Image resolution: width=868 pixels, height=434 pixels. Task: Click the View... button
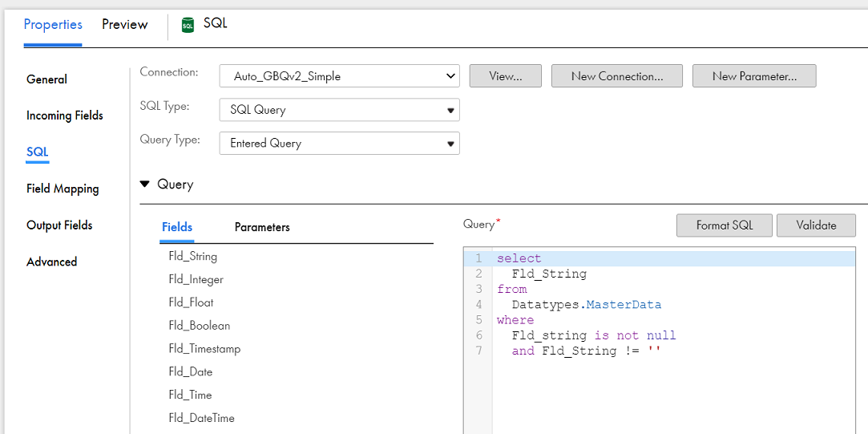[506, 76]
